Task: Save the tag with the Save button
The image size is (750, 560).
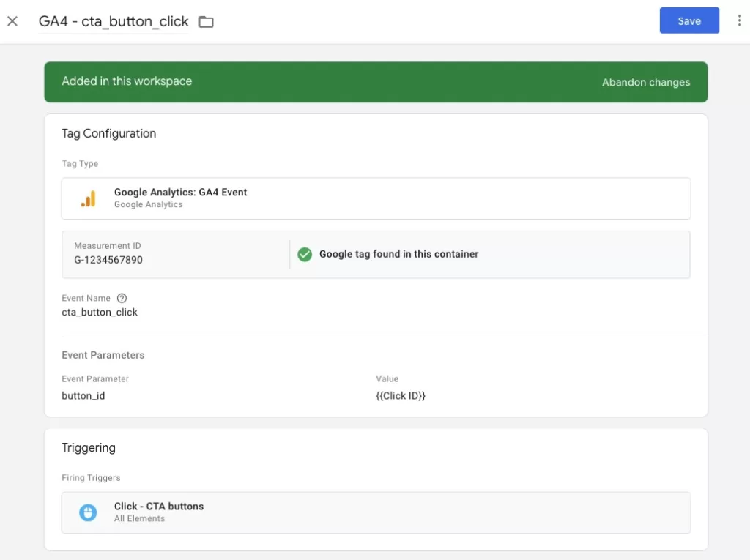Action: 688,21
